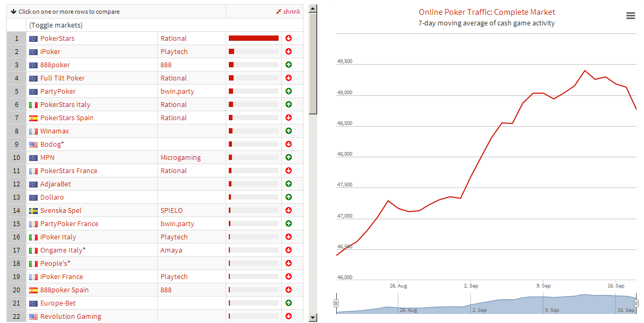Image resolution: width=644 pixels, height=323 pixels.
Task: Click the PokerStars France trend arrow
Action: pyautogui.click(x=289, y=171)
